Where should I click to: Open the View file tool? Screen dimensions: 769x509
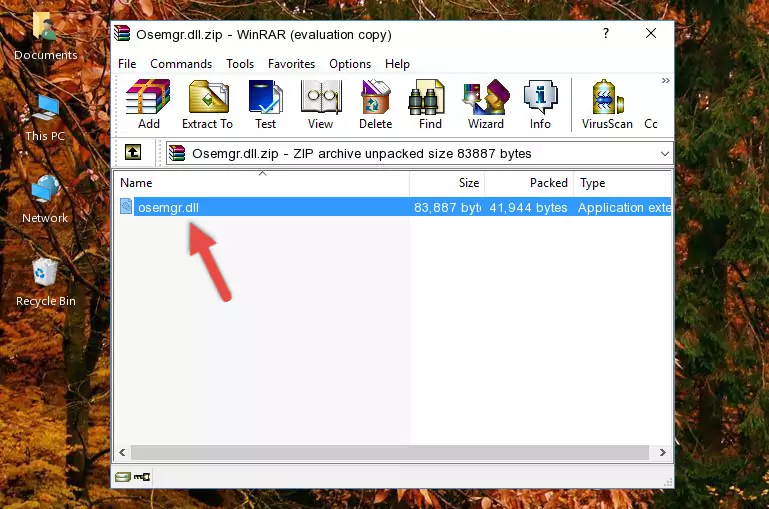(321, 104)
